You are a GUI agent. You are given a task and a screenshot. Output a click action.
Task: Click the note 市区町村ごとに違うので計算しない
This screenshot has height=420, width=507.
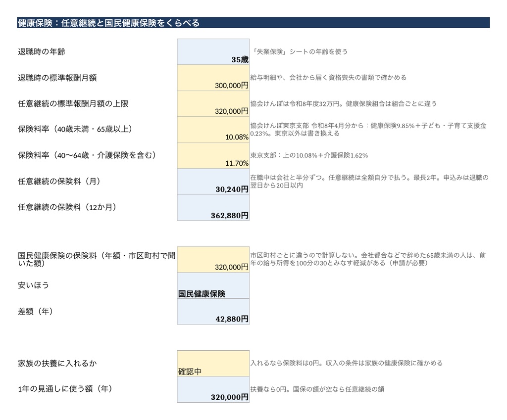click(368, 259)
